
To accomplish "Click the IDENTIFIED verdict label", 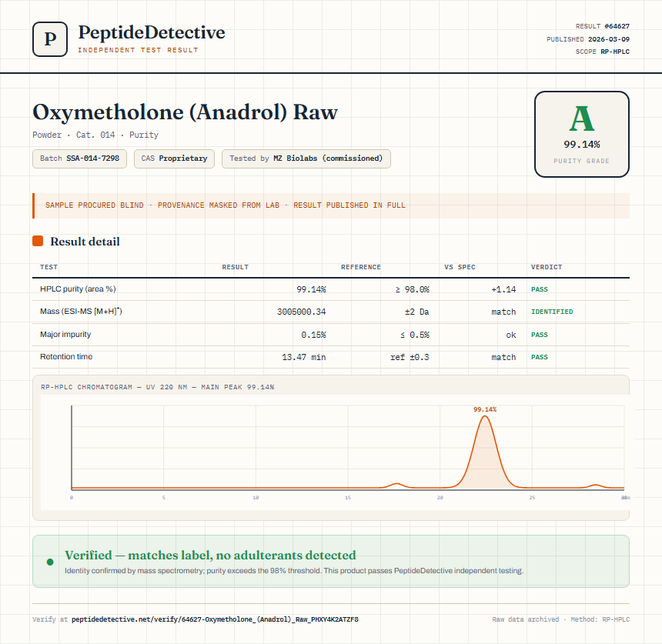I will (x=552, y=312).
